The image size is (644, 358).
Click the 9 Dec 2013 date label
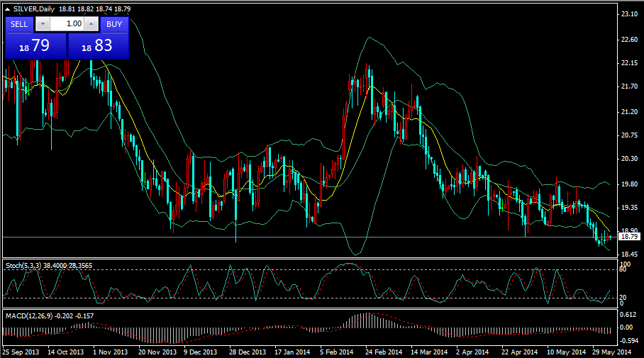pyautogui.click(x=200, y=352)
